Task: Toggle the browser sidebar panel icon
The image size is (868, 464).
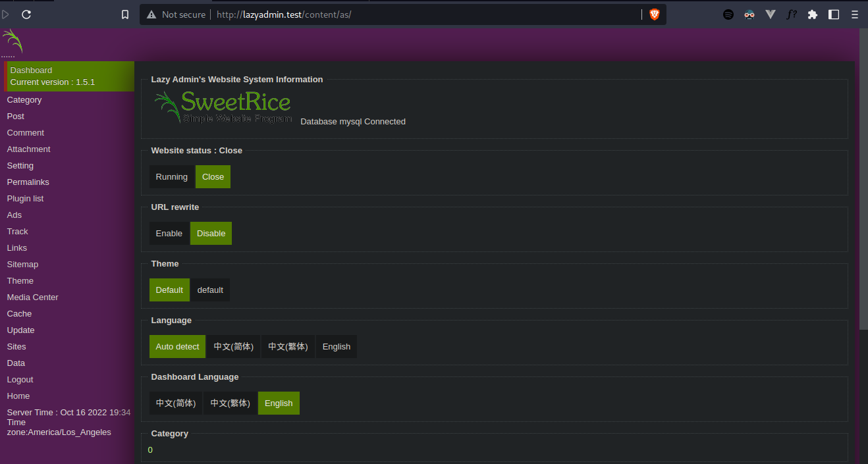Action: (x=833, y=14)
